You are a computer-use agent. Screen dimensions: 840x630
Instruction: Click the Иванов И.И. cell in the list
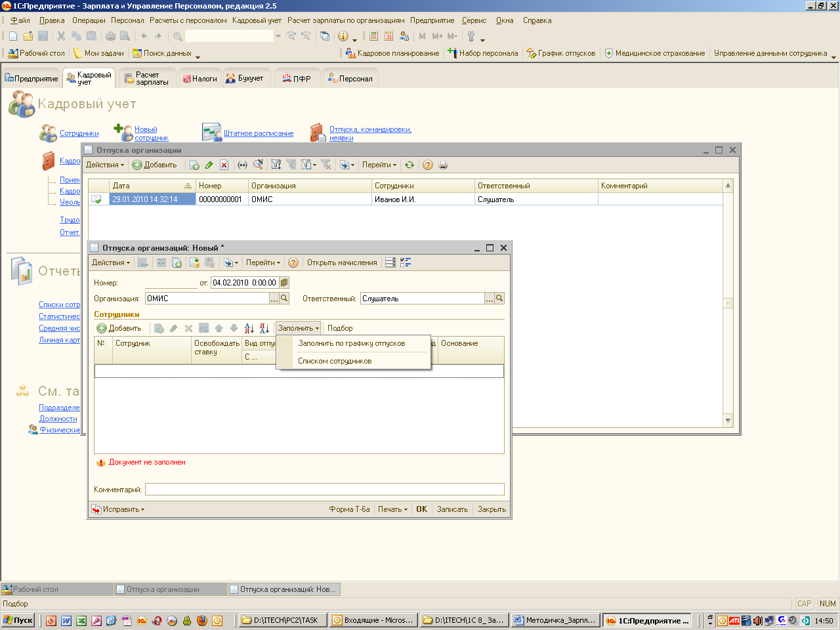[423, 199]
